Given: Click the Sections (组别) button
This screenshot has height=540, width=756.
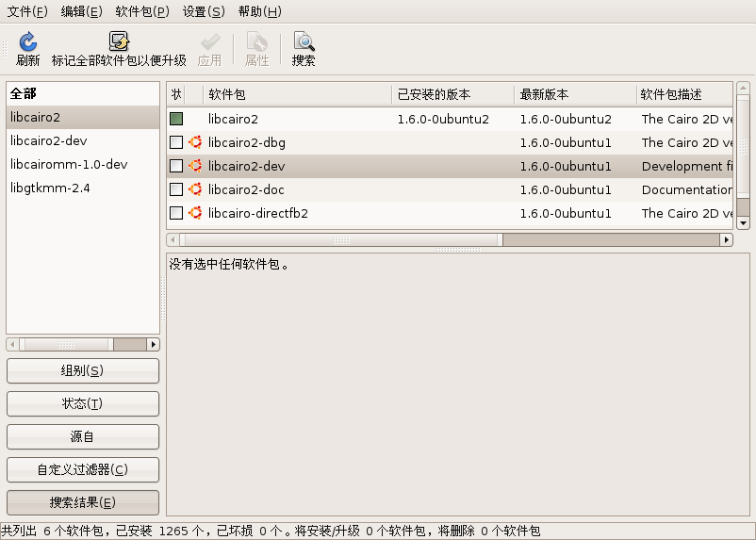Looking at the screenshot, I should [83, 370].
